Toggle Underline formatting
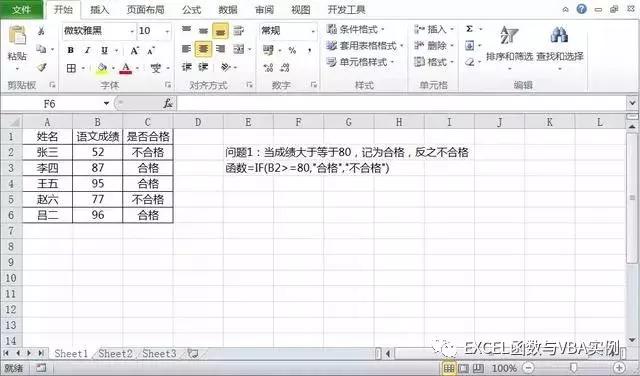 (104, 50)
